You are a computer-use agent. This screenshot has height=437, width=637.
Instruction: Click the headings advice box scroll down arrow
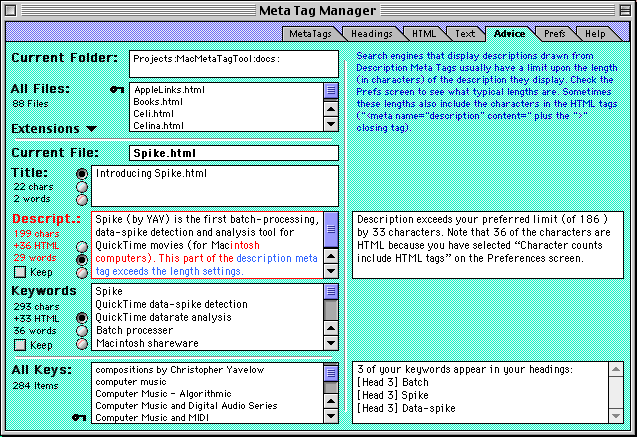616,416
